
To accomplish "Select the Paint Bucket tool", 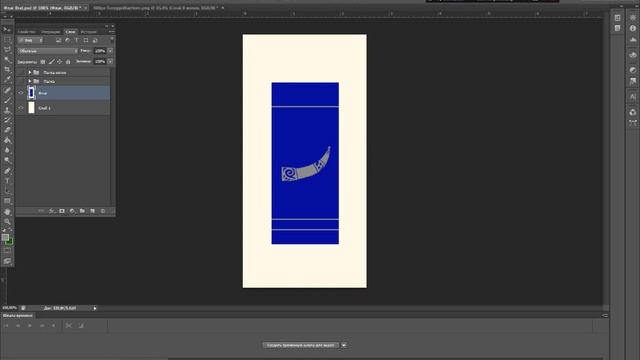I will click(x=7, y=141).
